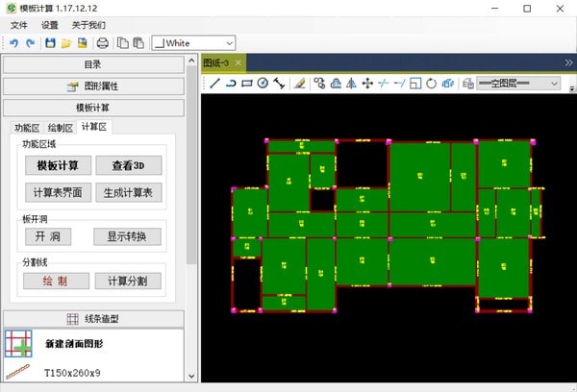This screenshot has height=392, width=577.
Task: Undo the last action
Action: [14, 43]
